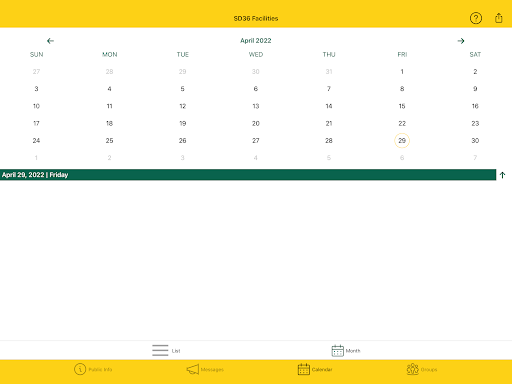
Task: Select Saturday April 30
Action: [475, 140]
